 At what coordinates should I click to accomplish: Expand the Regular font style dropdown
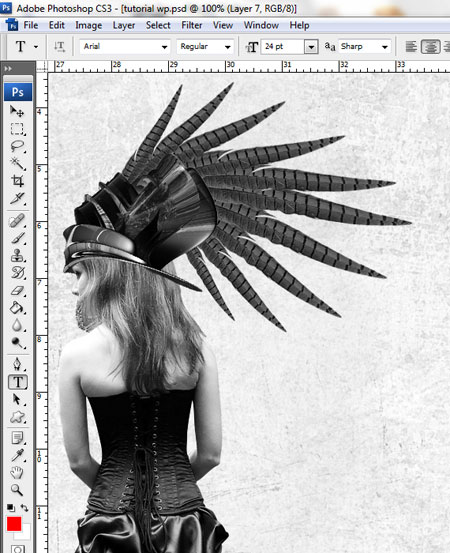tap(205, 47)
